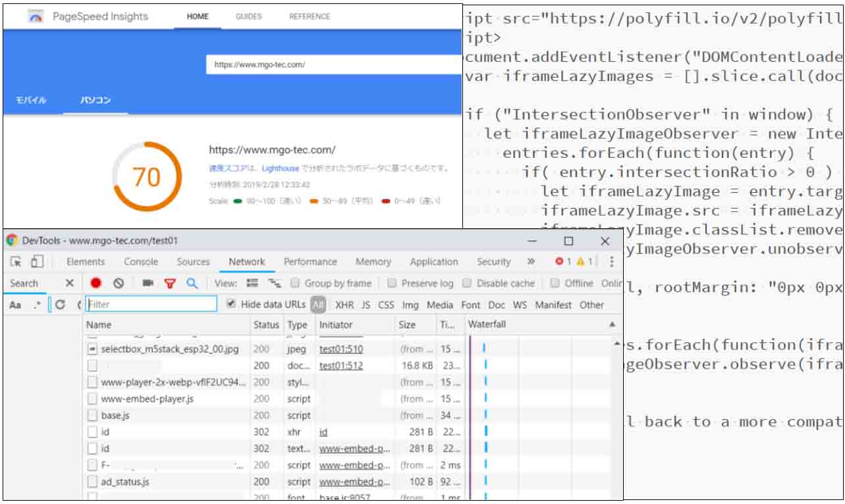Switch to the モバイル results tab
The image size is (845, 504).
point(31,101)
